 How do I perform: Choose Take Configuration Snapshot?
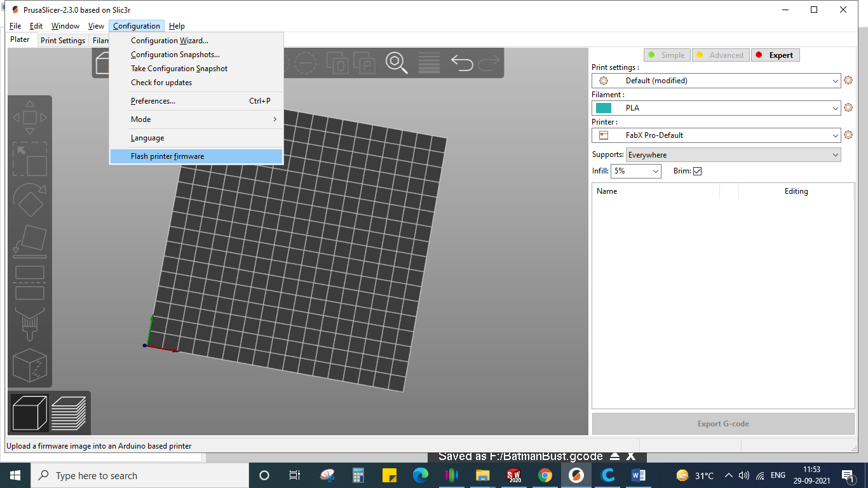196,69
